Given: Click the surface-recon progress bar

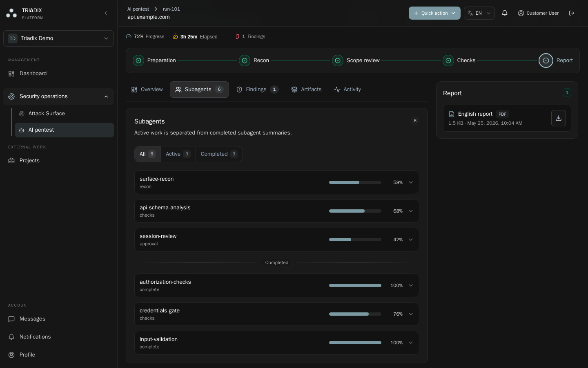Looking at the screenshot, I should (x=355, y=182).
